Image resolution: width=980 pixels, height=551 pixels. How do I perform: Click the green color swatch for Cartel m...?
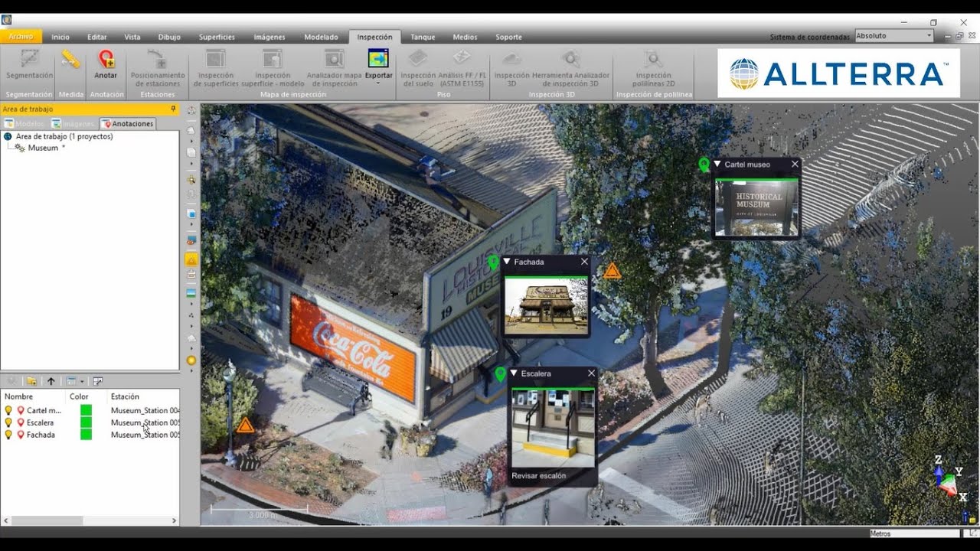pos(86,411)
